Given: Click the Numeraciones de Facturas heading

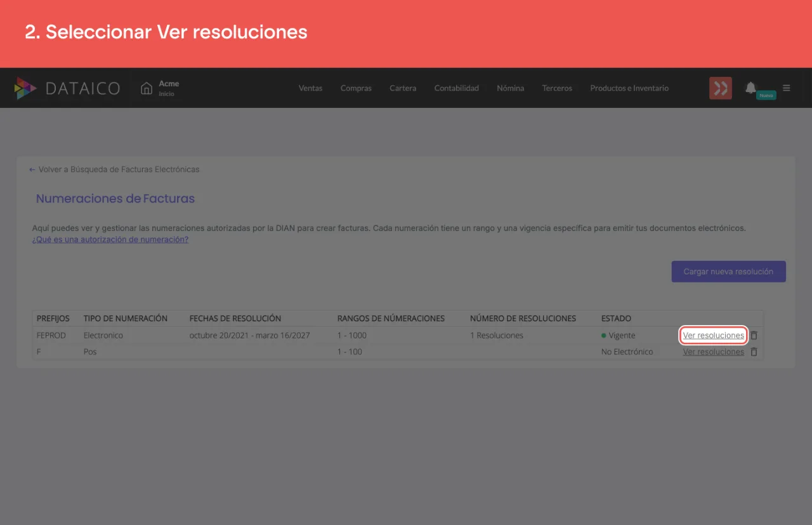Looking at the screenshot, I should click(x=115, y=199).
